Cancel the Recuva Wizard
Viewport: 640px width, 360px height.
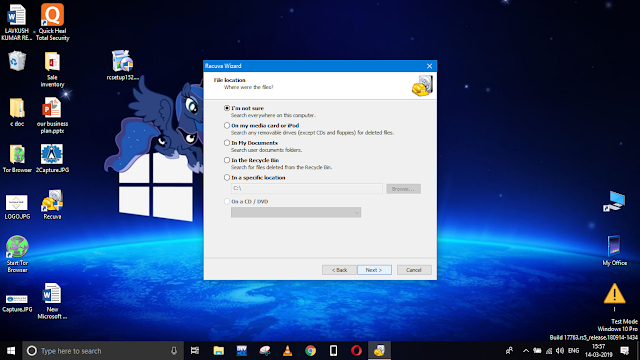coord(413,270)
